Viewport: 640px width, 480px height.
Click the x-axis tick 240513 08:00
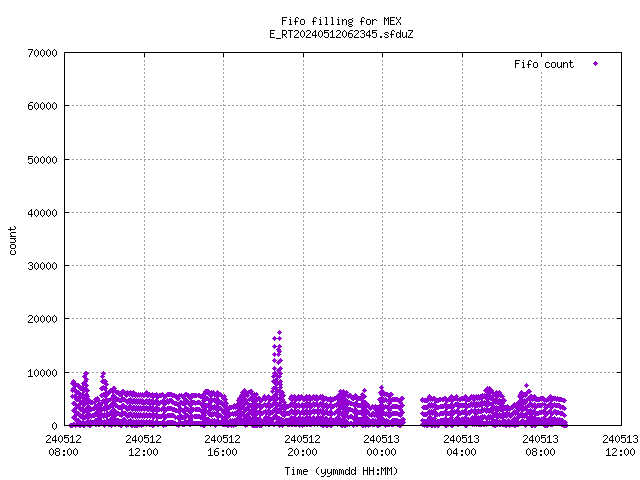tap(541, 445)
